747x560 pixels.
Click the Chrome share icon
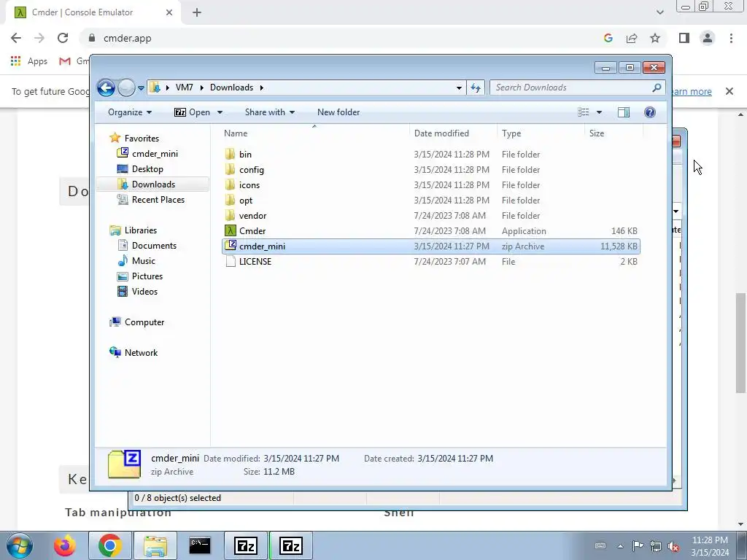(632, 38)
